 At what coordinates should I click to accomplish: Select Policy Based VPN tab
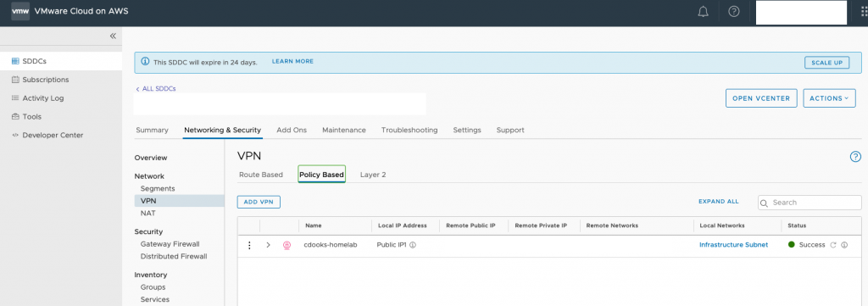[x=321, y=175]
